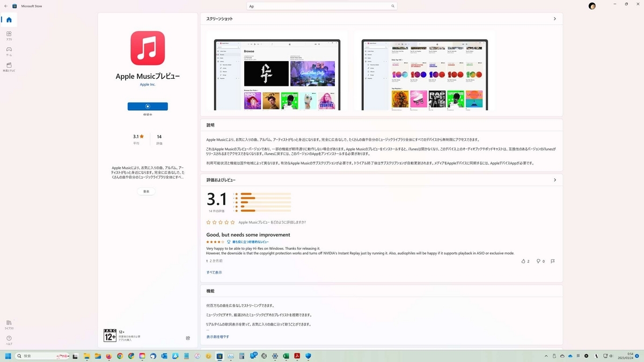The height and width of the screenshot is (362, 644).
Task: Open the Windows Start button
Action: 8,356
